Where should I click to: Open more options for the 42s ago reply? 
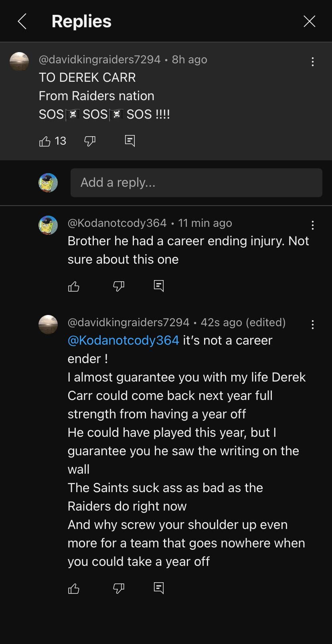[312, 325]
